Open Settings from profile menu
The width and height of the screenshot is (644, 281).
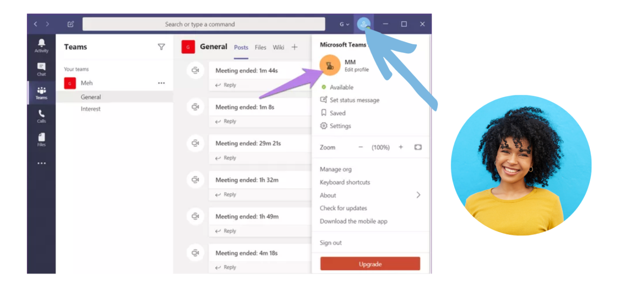pyautogui.click(x=335, y=126)
